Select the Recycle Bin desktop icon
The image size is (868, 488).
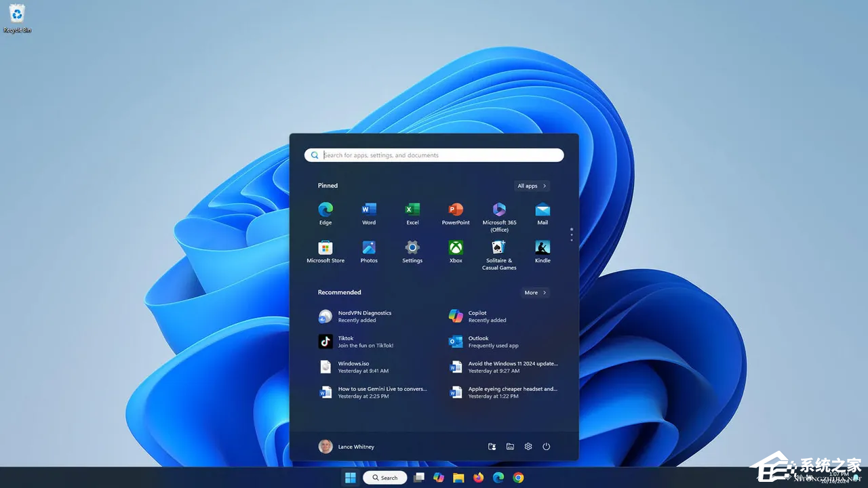(17, 19)
